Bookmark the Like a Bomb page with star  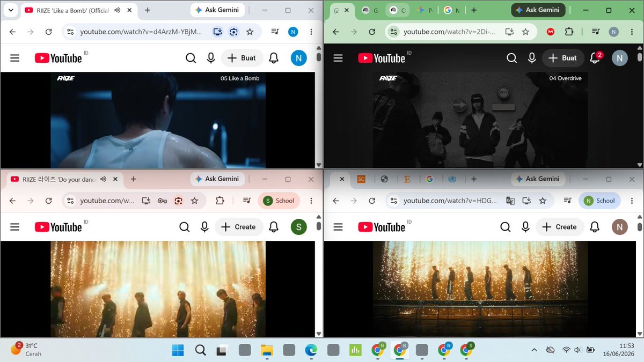pos(250,32)
